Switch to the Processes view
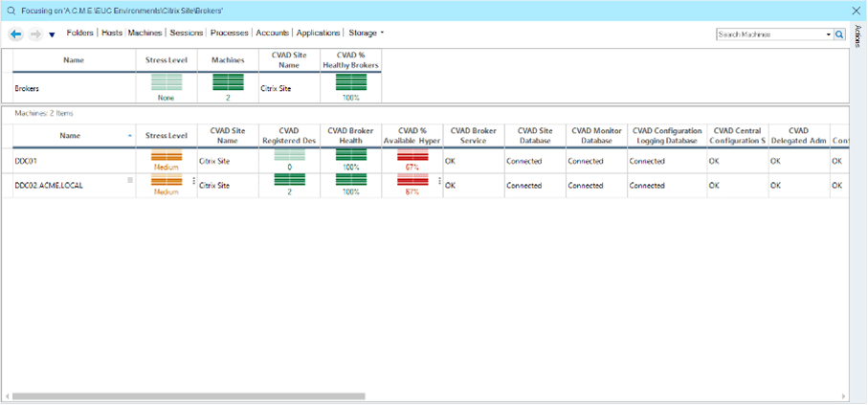The height and width of the screenshot is (405, 868). 230,33
